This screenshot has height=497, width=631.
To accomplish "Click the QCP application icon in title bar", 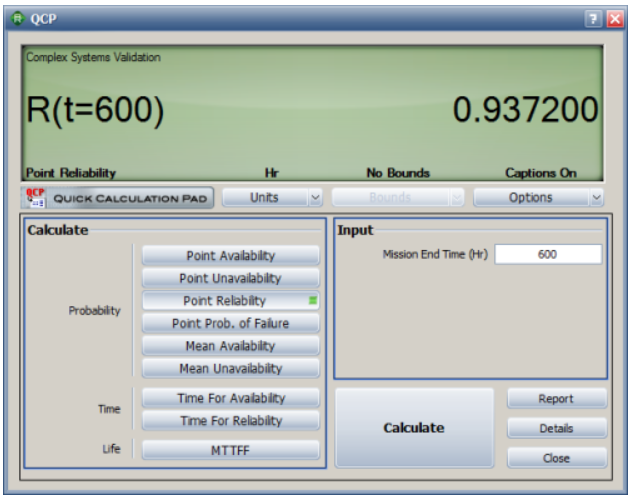I will [x=17, y=19].
